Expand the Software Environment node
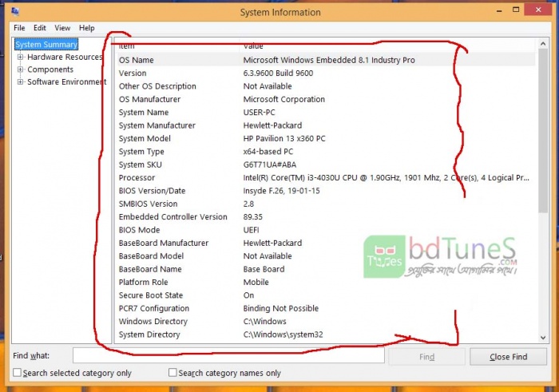The height and width of the screenshot is (392, 559). point(21,82)
